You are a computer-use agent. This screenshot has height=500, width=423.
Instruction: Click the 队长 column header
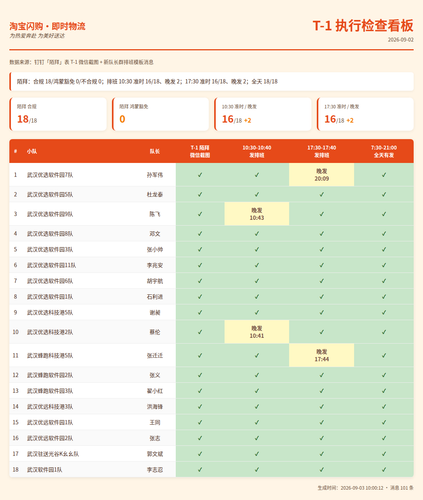(155, 151)
